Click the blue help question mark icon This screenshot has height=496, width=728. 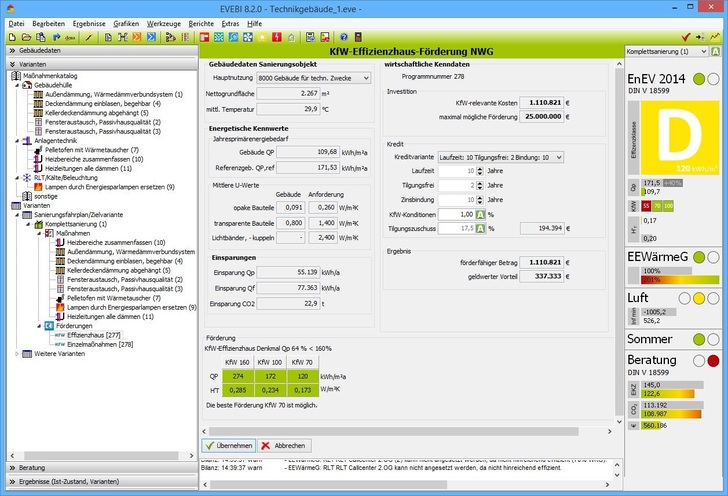coord(343,36)
